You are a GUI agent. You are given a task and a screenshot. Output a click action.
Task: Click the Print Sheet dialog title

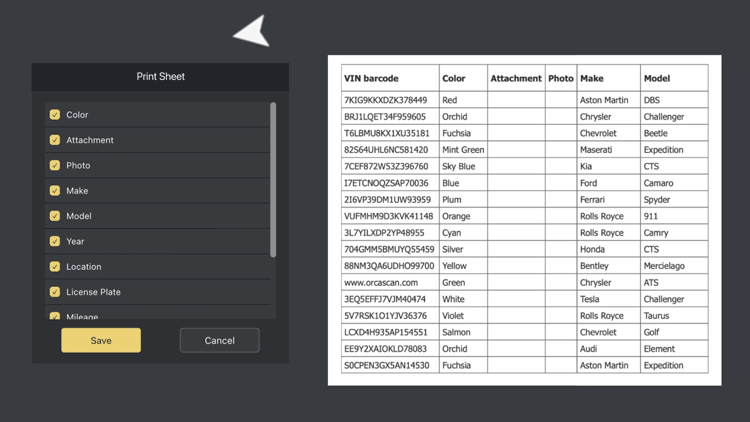pyautogui.click(x=160, y=77)
